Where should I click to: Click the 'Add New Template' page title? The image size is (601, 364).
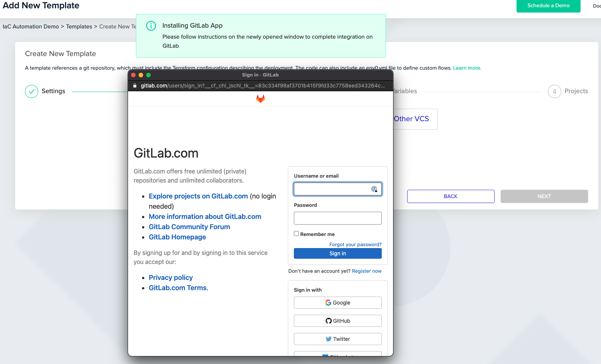41,6
